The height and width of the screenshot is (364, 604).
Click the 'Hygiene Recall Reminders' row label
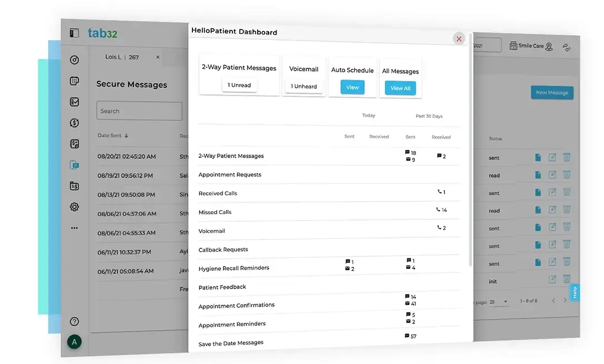[x=234, y=268]
